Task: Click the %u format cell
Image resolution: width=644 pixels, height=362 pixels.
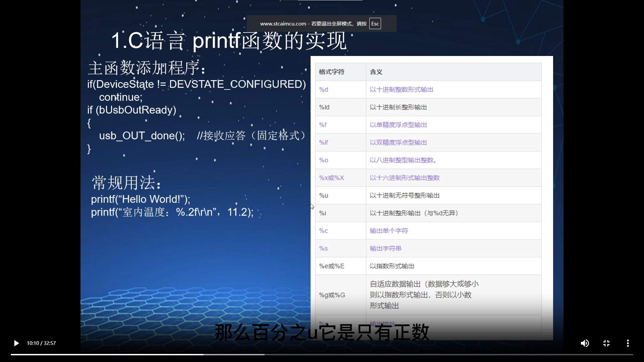Action: pos(340,195)
